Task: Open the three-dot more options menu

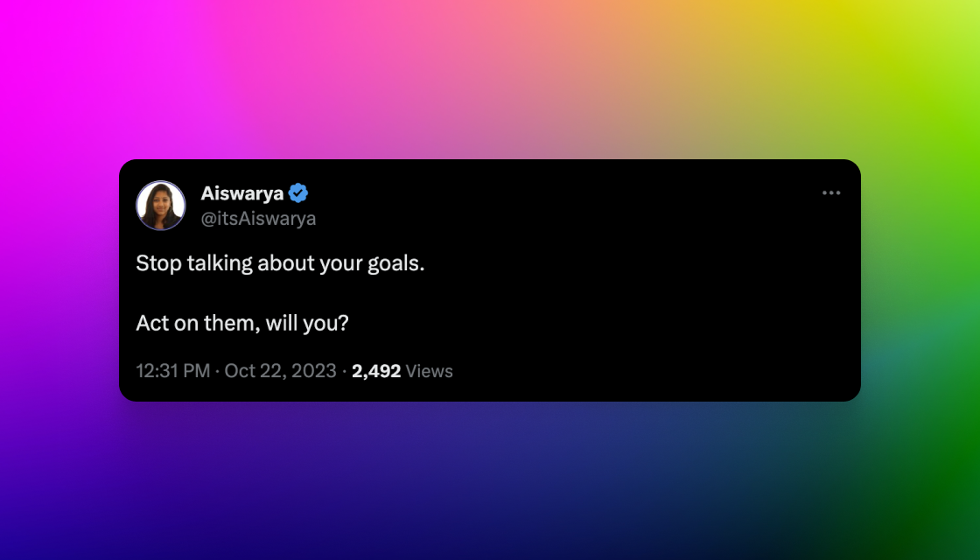Action: coord(830,193)
